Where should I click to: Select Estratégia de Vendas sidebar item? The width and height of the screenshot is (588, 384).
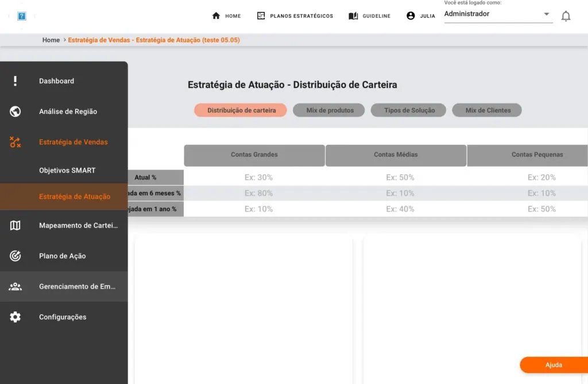coord(64,142)
